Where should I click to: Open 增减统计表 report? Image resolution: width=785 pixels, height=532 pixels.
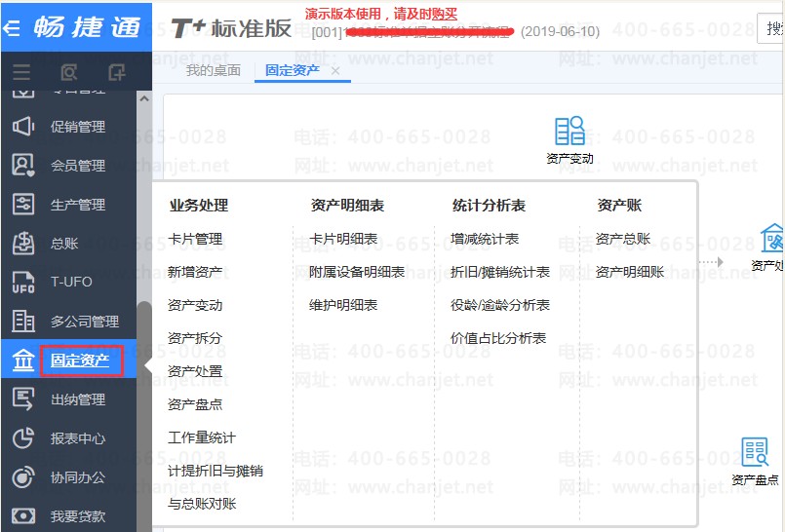[x=485, y=239]
